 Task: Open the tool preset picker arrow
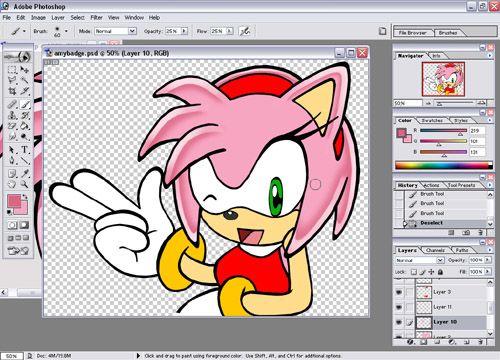(x=24, y=31)
